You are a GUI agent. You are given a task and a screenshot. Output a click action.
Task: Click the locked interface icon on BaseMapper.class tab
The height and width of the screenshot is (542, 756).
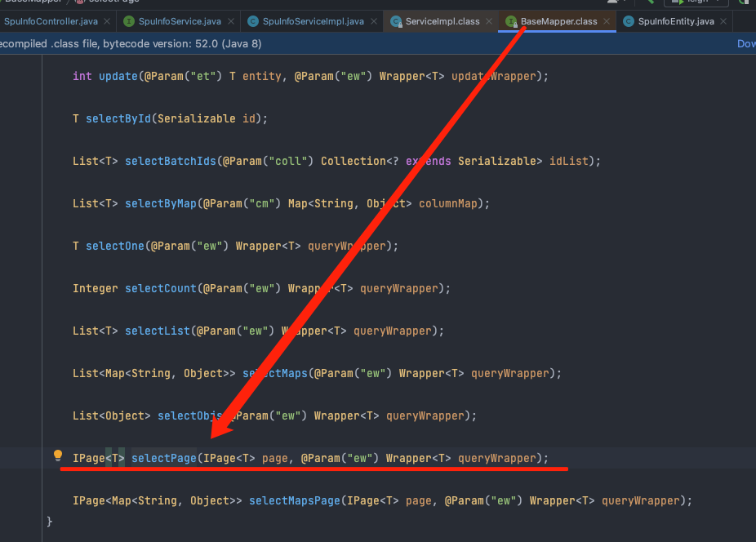[511, 22]
